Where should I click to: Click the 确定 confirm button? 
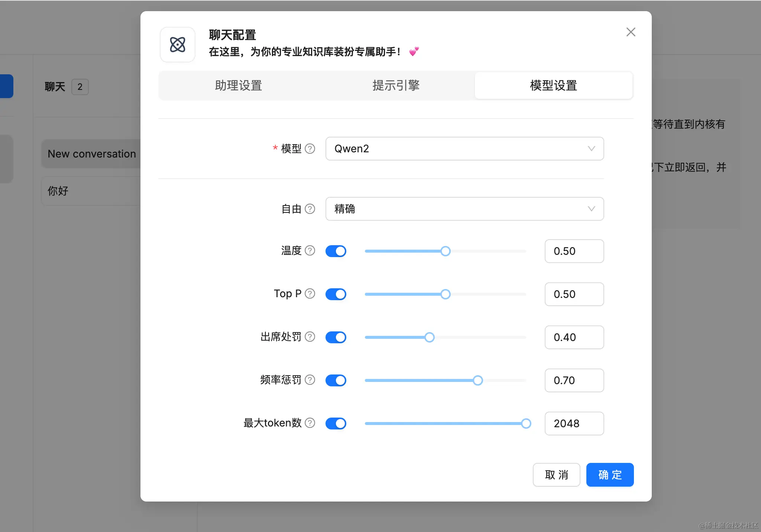610,475
